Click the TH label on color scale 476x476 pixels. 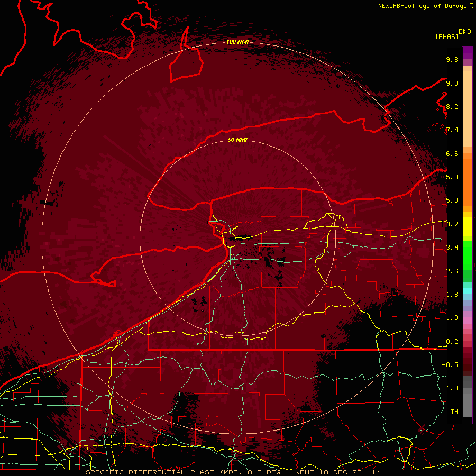click(x=454, y=411)
